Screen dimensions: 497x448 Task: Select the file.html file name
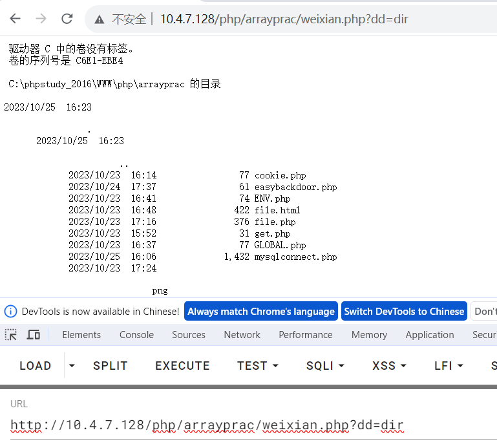coord(277,210)
